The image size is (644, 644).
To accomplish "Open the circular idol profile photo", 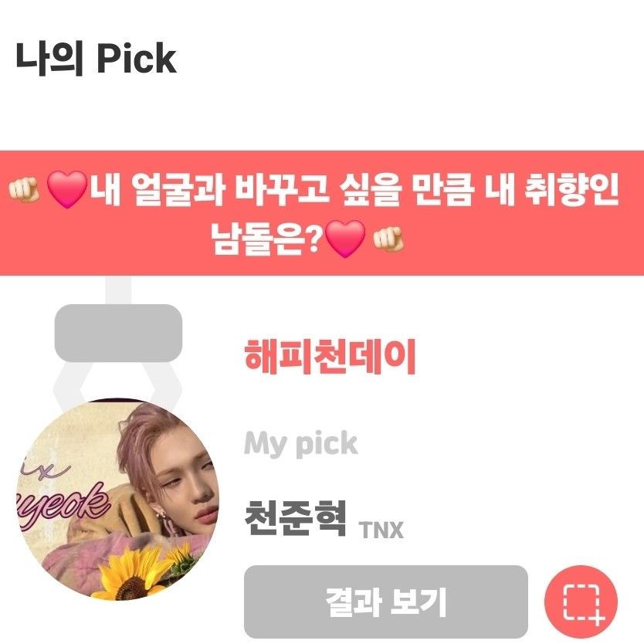I will point(118,499).
